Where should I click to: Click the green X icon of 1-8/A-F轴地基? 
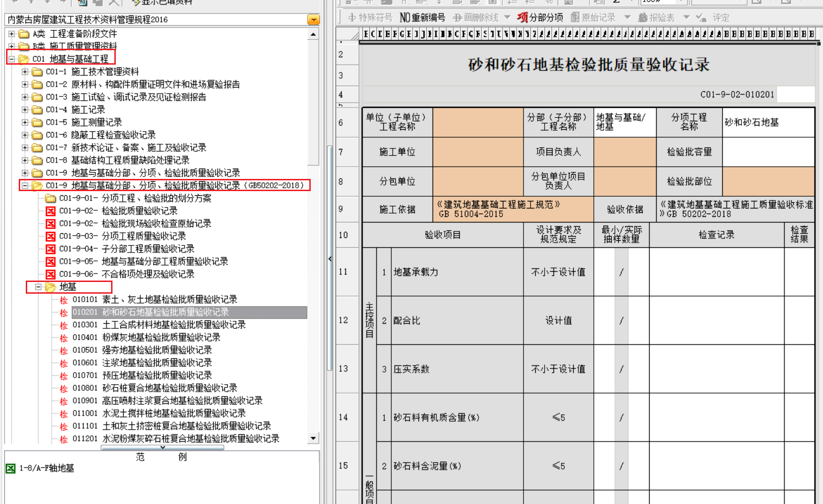pos(10,468)
